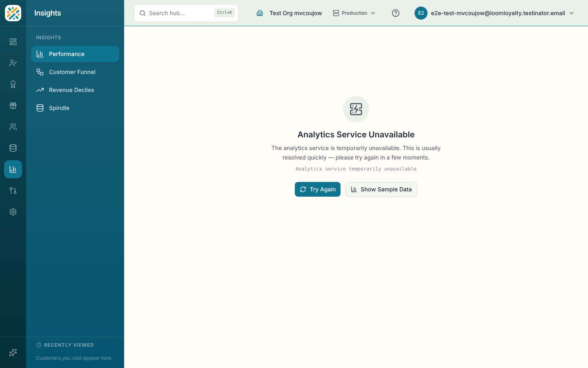Image resolution: width=588 pixels, height=368 pixels.
Task: Click the Loom Loyalty logo icon
Action: [x=13, y=13]
